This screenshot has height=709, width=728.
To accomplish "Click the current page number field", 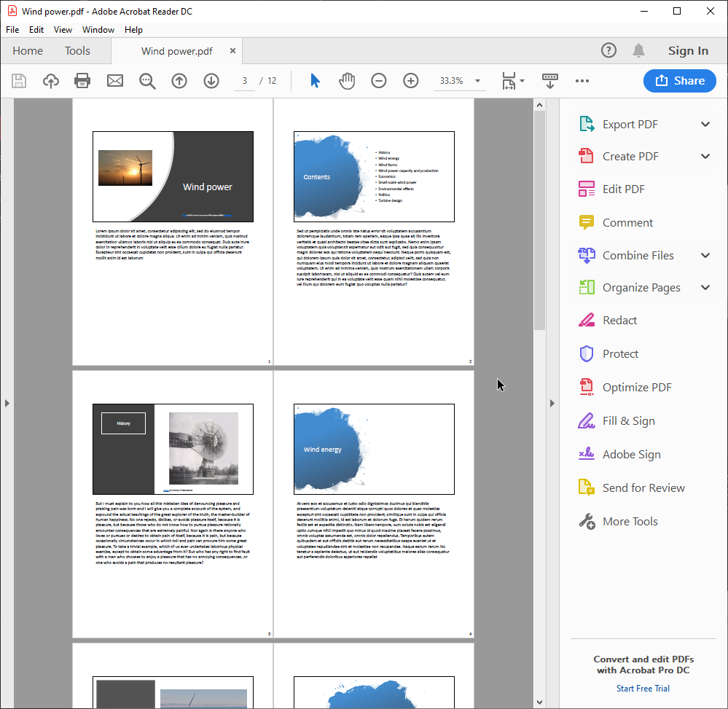I will pos(245,81).
